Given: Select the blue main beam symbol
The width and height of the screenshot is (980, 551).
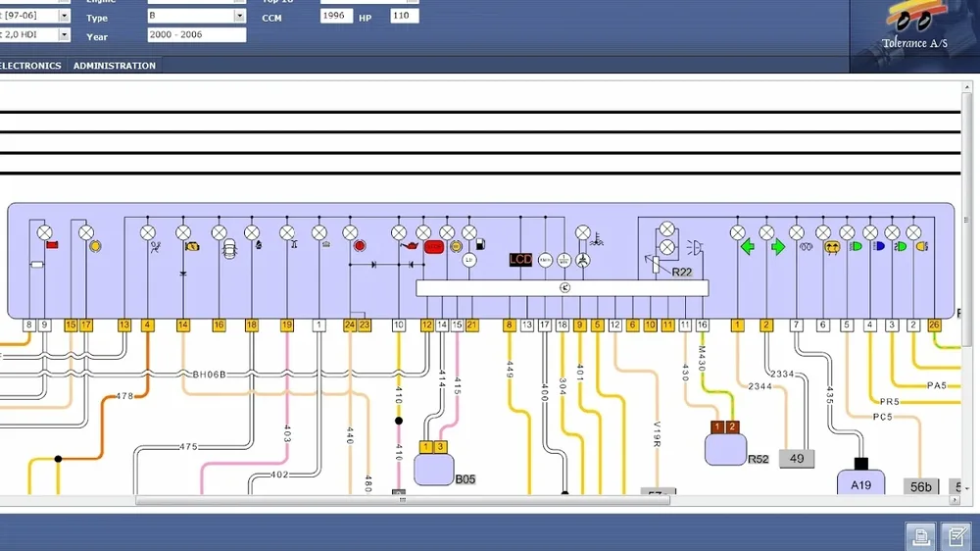Looking at the screenshot, I should (879, 246).
